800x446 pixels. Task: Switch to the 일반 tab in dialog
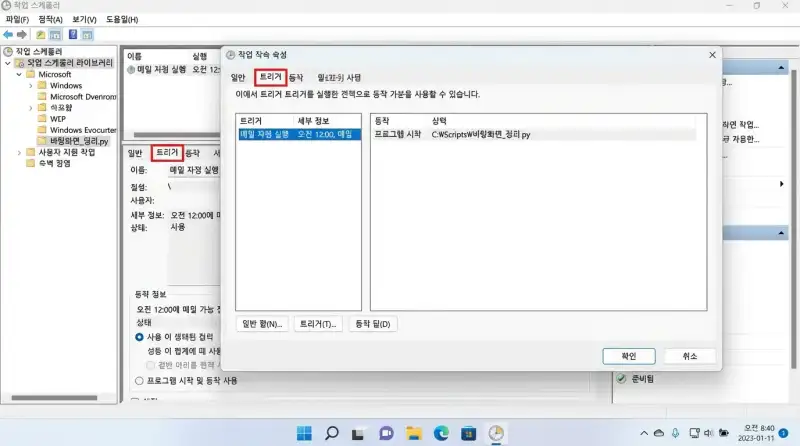pos(238,77)
